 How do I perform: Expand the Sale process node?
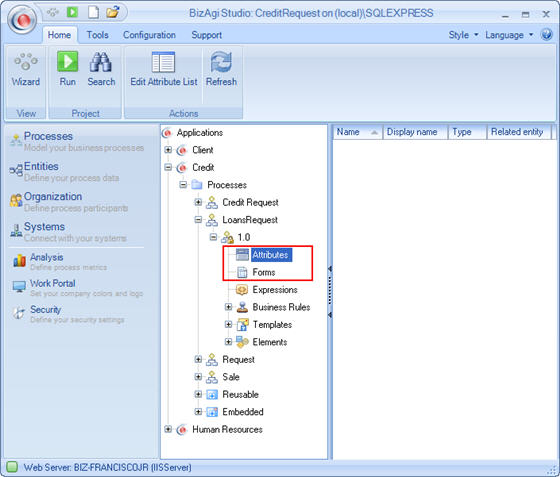[x=198, y=377]
